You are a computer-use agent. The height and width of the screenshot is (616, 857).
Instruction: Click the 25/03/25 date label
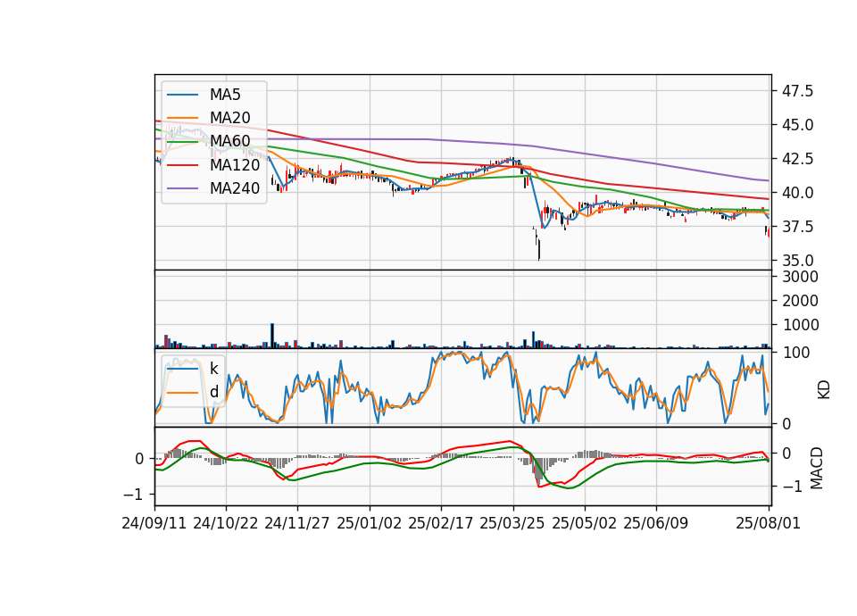tap(512, 523)
